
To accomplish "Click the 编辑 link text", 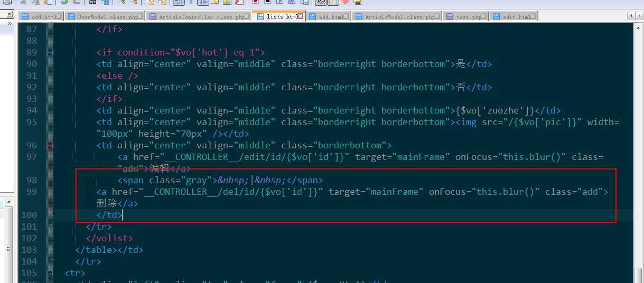I will coord(158,168).
